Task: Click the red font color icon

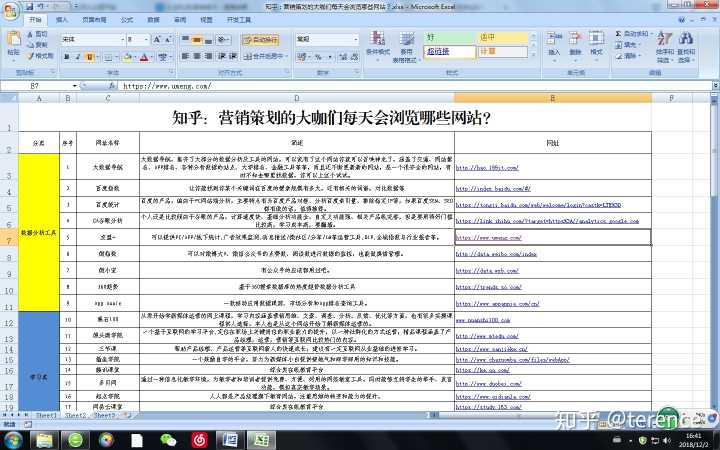Action: point(143,56)
